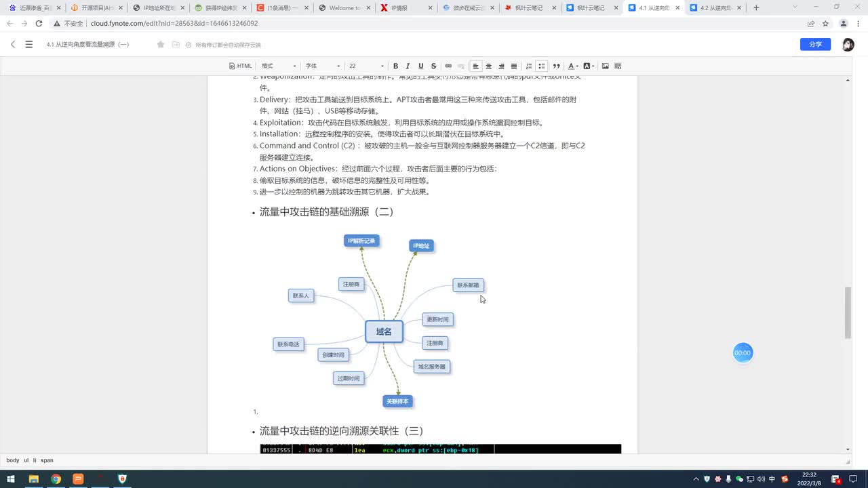
Task: Click the volume icon in system tray
Action: click(x=761, y=479)
